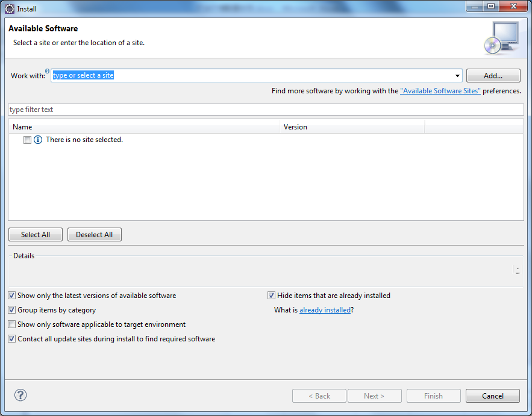Click the Eclipse Install title bar icon
532x416 pixels.
point(10,9)
